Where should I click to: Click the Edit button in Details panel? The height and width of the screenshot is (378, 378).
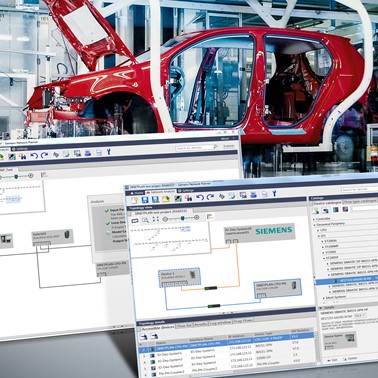click(x=331, y=360)
